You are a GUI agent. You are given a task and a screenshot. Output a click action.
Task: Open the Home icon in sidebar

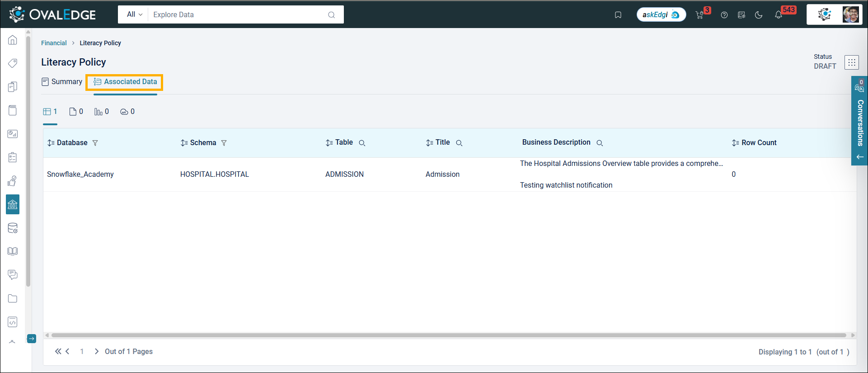pos(13,40)
